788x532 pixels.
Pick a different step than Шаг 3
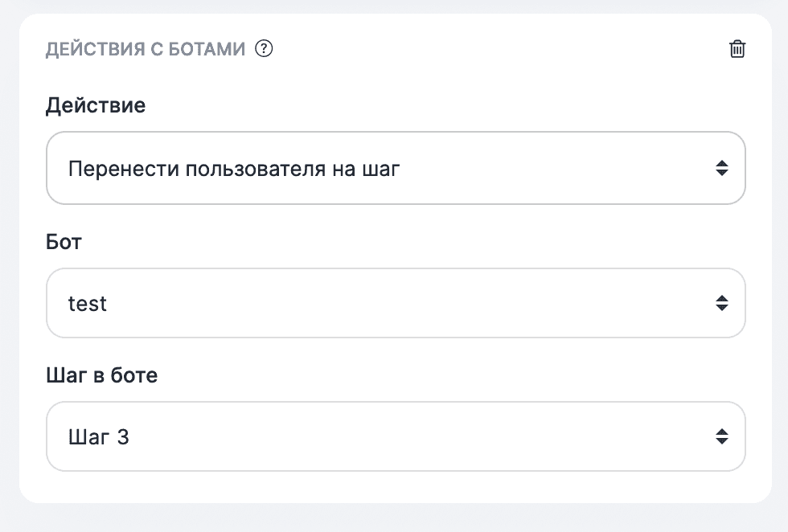click(x=396, y=436)
